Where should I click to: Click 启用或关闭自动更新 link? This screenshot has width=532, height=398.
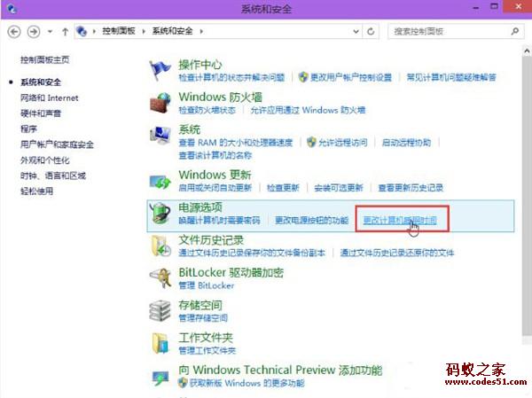click(215, 188)
